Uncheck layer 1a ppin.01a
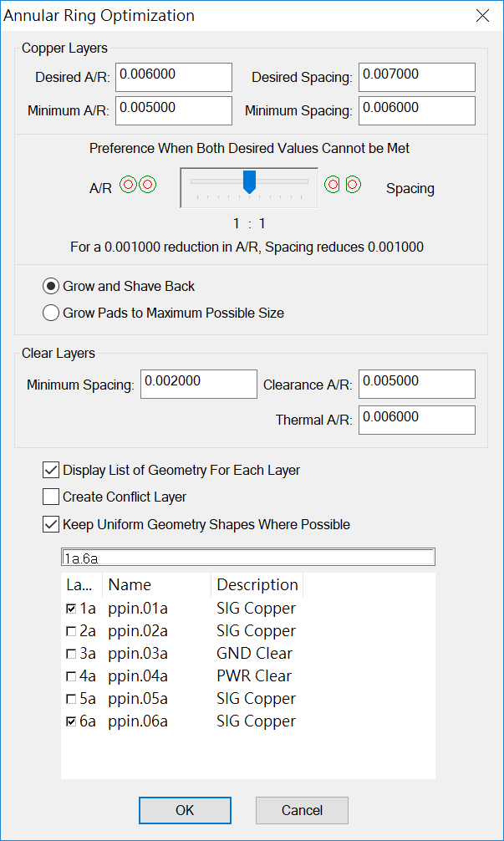This screenshot has width=504, height=841. click(71, 609)
